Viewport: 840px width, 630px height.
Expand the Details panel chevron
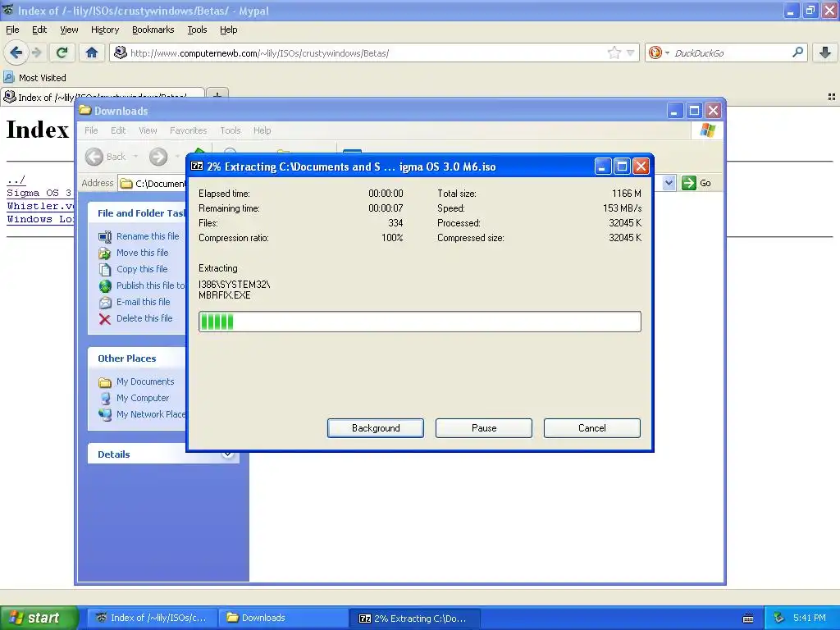(227, 454)
